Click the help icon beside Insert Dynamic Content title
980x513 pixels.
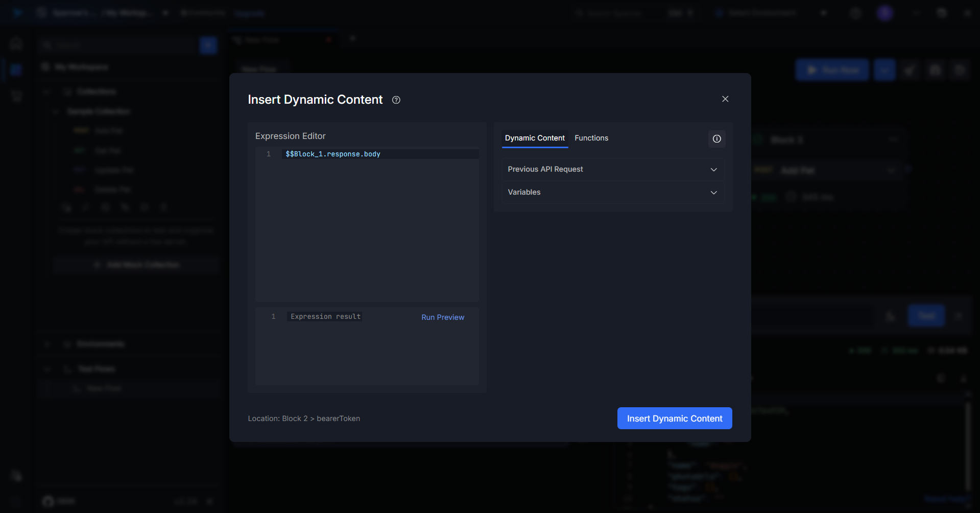(396, 100)
